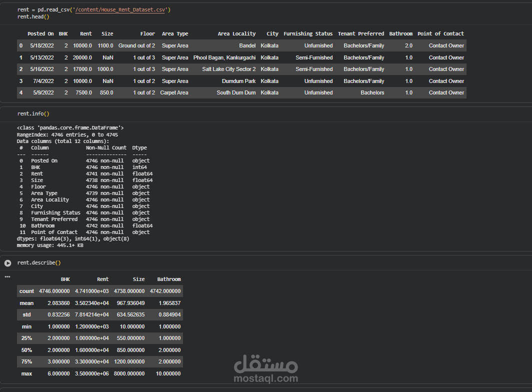Click into the rent.head() code line
The width and height of the screenshot is (532, 392).
[33, 16]
